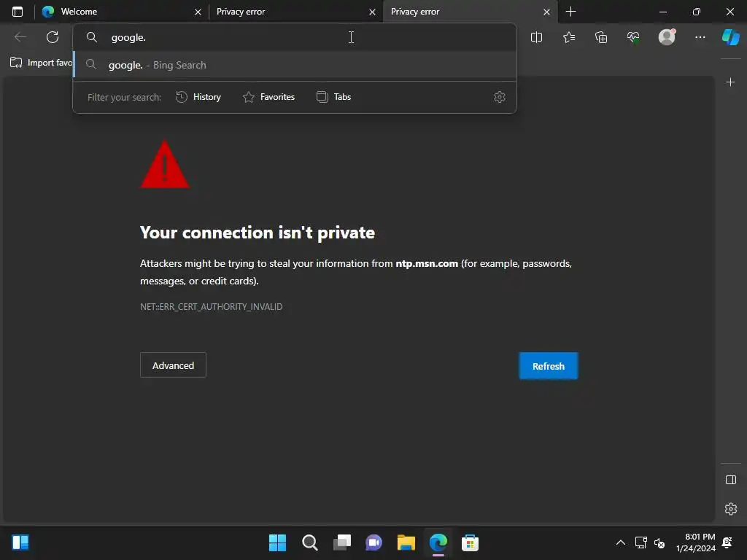The height and width of the screenshot is (560, 747).
Task: Click the ntp.msn.com bold text
Action: coord(426,263)
